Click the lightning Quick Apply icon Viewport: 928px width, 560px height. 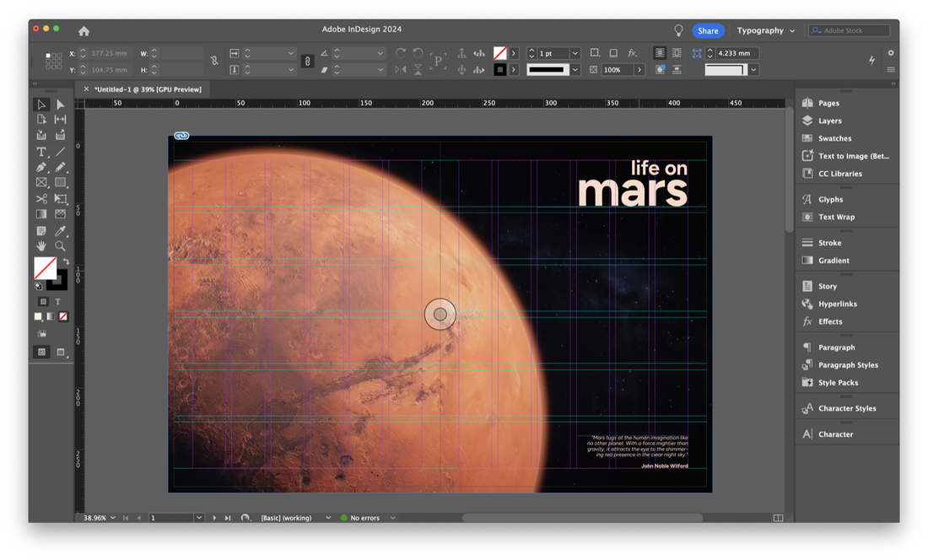point(871,60)
